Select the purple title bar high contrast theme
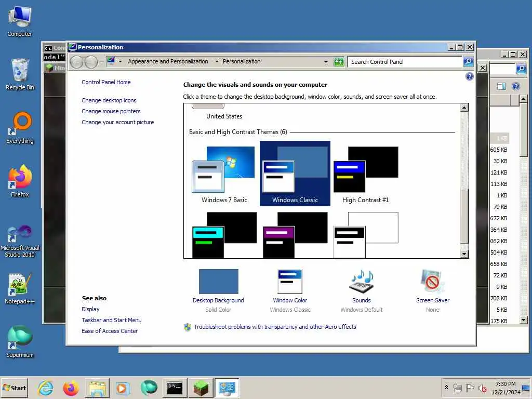Screen dimensions: 532x399 295,235
